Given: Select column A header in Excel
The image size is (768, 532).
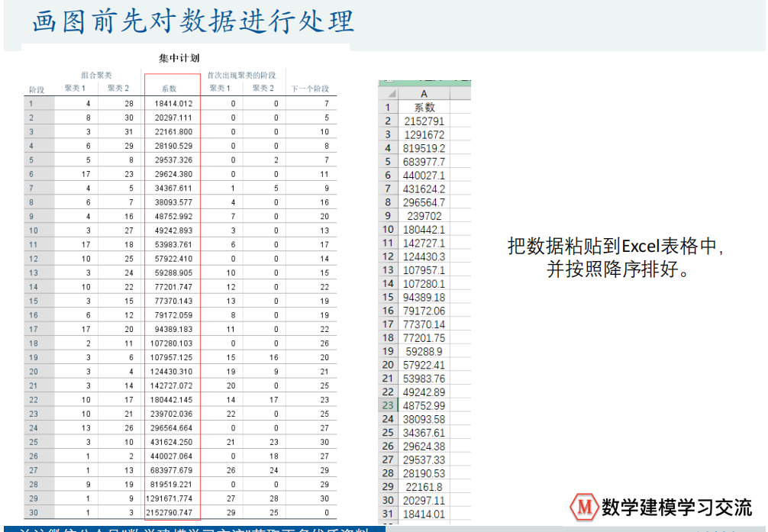Looking at the screenshot, I should pos(424,94).
